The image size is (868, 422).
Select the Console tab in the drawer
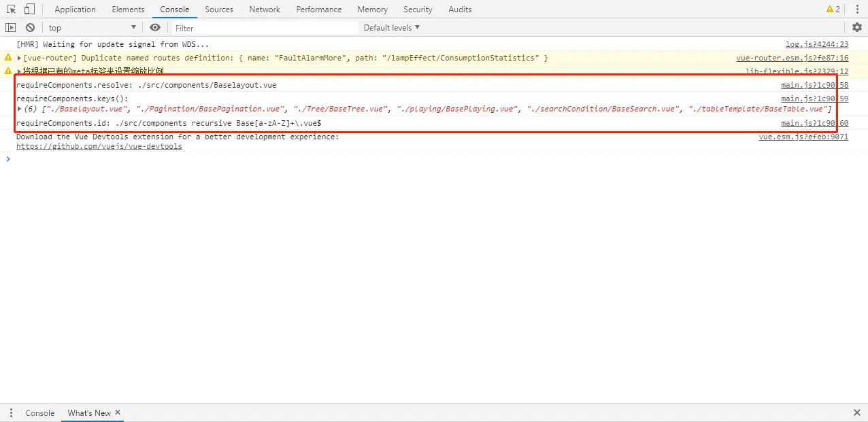point(40,413)
